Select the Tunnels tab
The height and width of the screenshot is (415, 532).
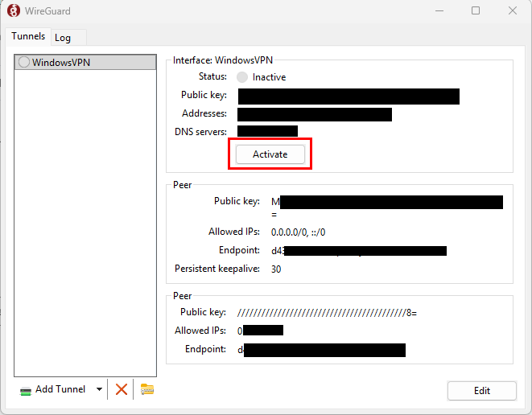(28, 36)
